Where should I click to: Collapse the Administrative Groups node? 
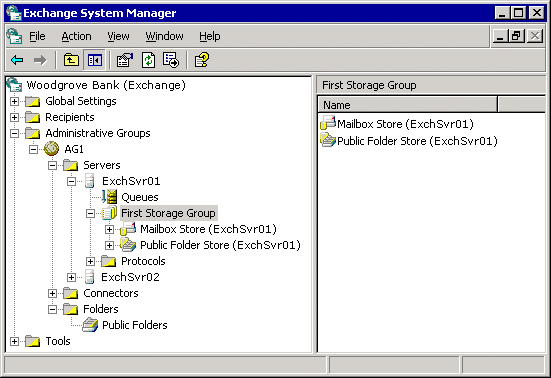pyautogui.click(x=14, y=133)
